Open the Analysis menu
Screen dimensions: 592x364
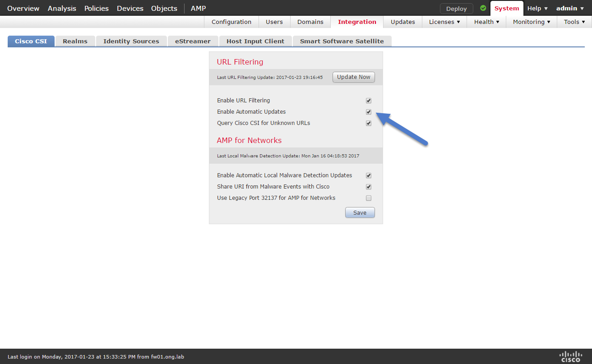tap(62, 8)
